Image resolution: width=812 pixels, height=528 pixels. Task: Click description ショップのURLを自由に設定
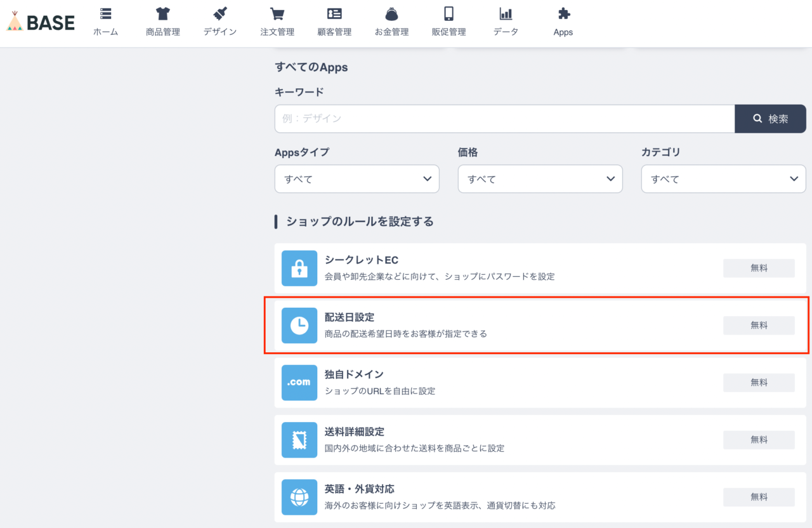380,391
